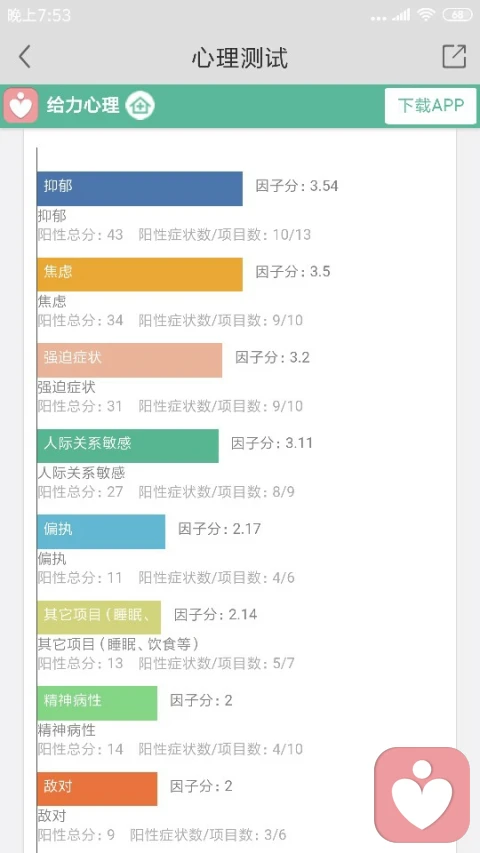Screen dimensions: 480x853
Task: Tap the 给力心理 heart logo
Action: [21, 105]
